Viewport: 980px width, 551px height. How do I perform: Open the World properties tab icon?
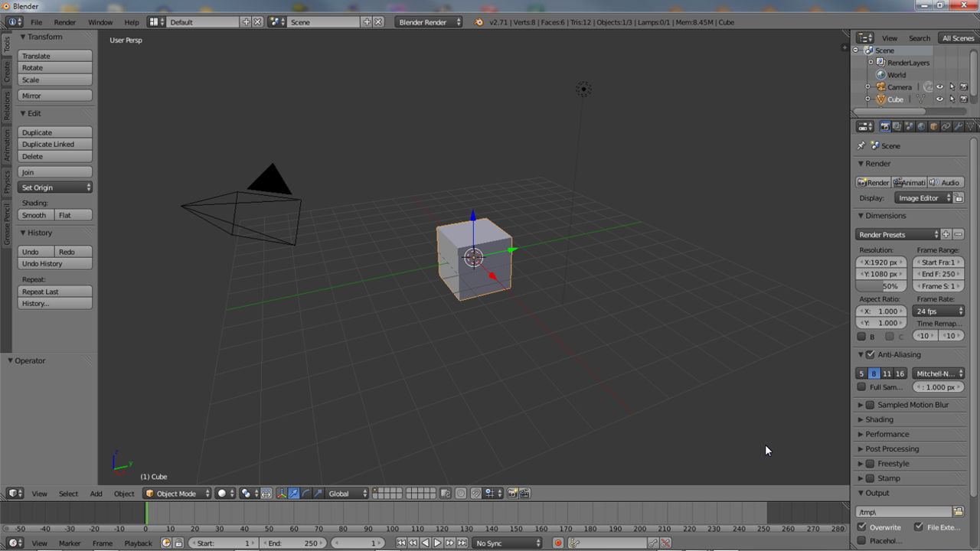tap(921, 126)
